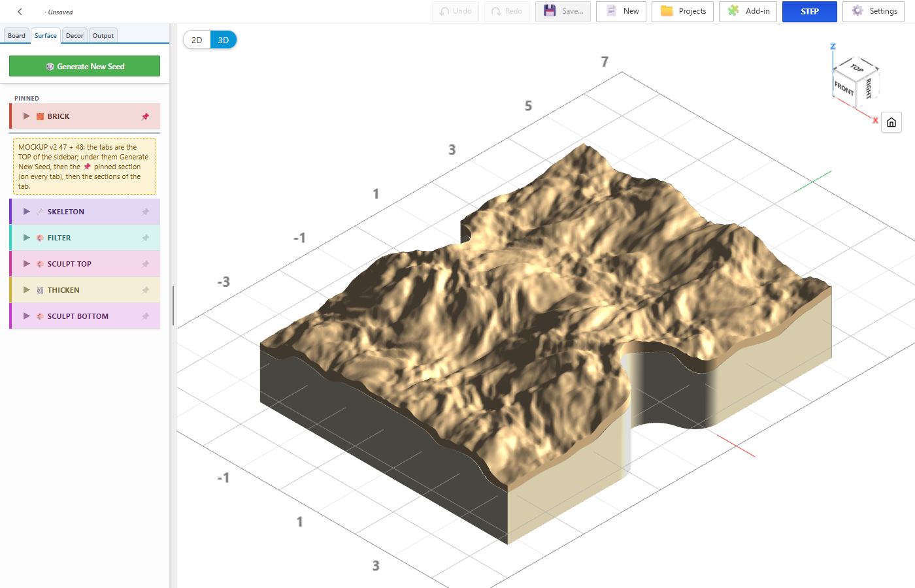The image size is (915, 588).
Task: Open the Surface tab
Action: pos(46,36)
